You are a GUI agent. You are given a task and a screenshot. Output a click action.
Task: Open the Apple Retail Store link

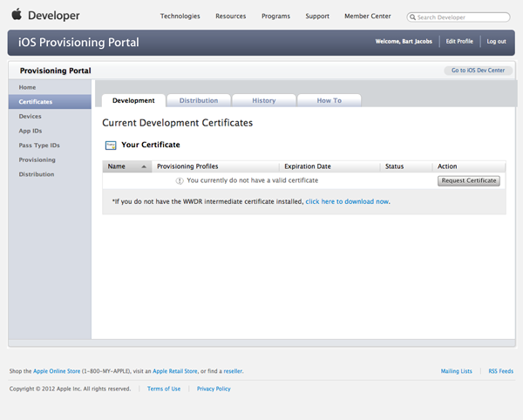tap(175, 371)
